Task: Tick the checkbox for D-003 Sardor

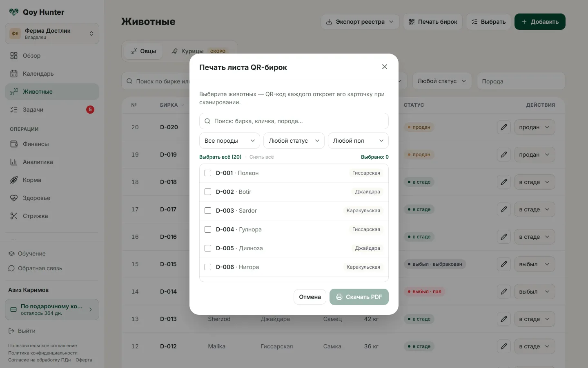Action: pos(208,211)
